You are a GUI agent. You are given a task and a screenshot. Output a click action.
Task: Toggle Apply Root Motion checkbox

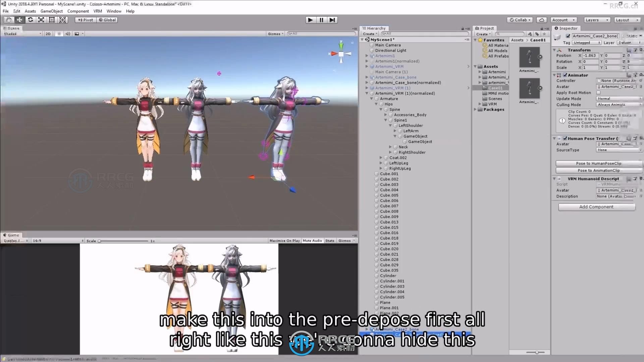[x=598, y=93]
